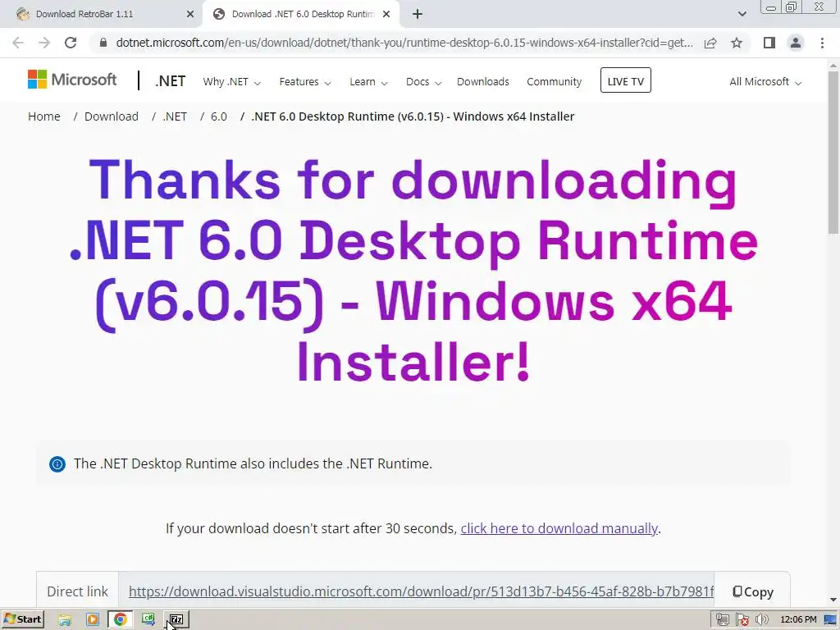Click the address bar URL field

[x=404, y=43]
